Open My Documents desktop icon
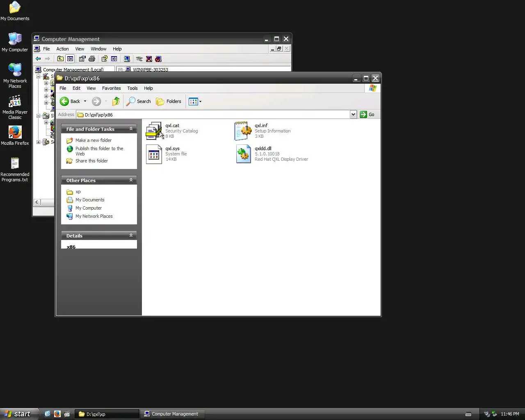525x420 pixels. 15,11
